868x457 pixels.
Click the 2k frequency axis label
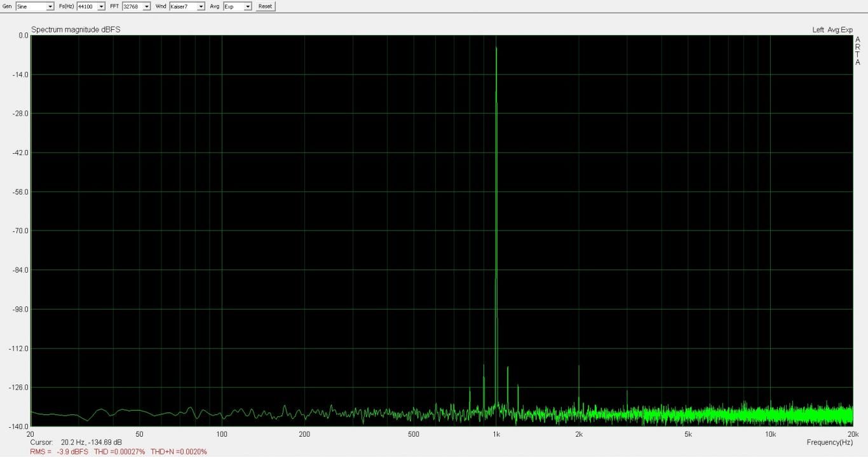click(579, 434)
